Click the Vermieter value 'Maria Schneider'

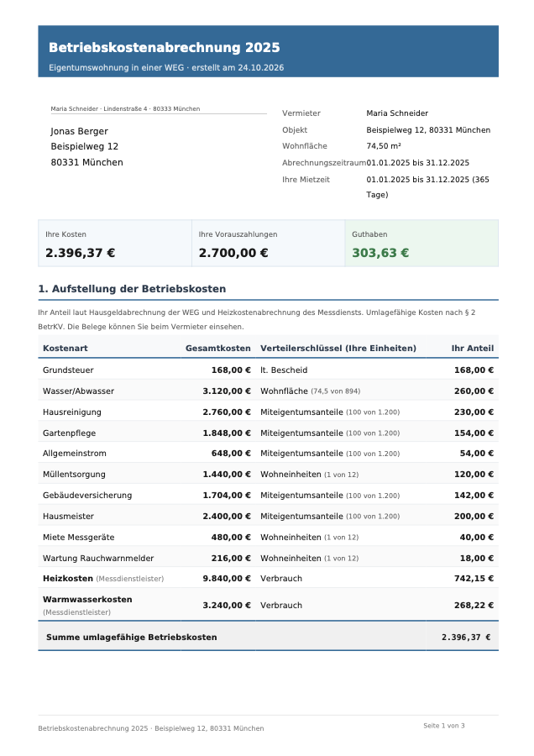397,113
